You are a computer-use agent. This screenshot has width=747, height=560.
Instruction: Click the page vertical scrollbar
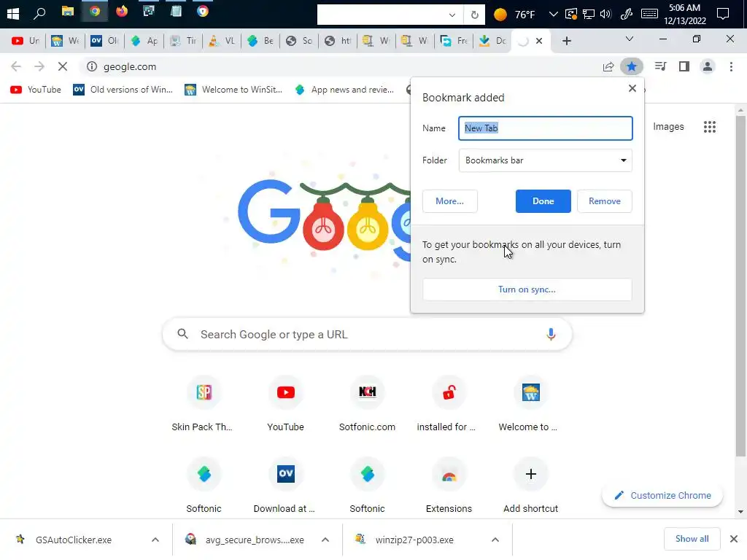pos(740,286)
